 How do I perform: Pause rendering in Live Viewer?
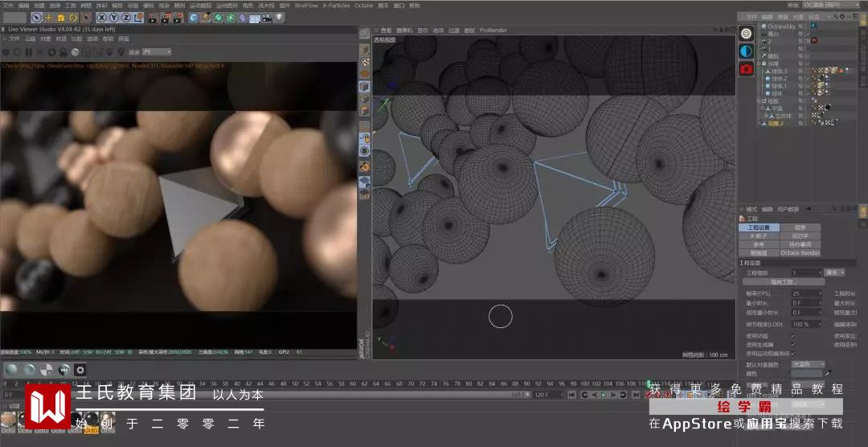(x=29, y=52)
